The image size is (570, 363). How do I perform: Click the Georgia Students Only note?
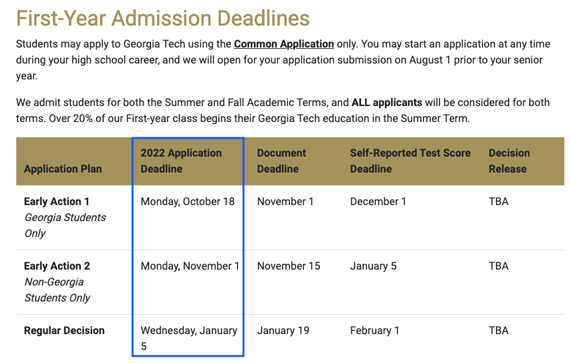(x=65, y=225)
